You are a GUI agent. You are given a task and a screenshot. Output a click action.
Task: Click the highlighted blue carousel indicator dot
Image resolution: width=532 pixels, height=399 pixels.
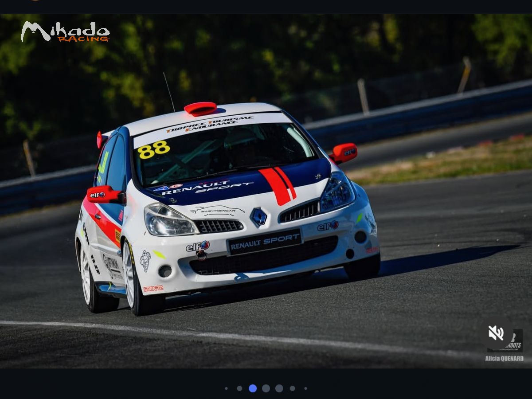click(253, 388)
